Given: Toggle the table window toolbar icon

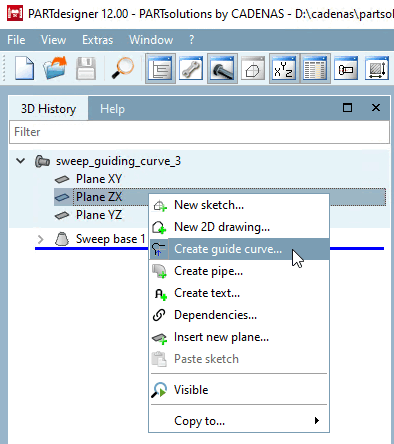Looking at the screenshot, I should (x=315, y=68).
